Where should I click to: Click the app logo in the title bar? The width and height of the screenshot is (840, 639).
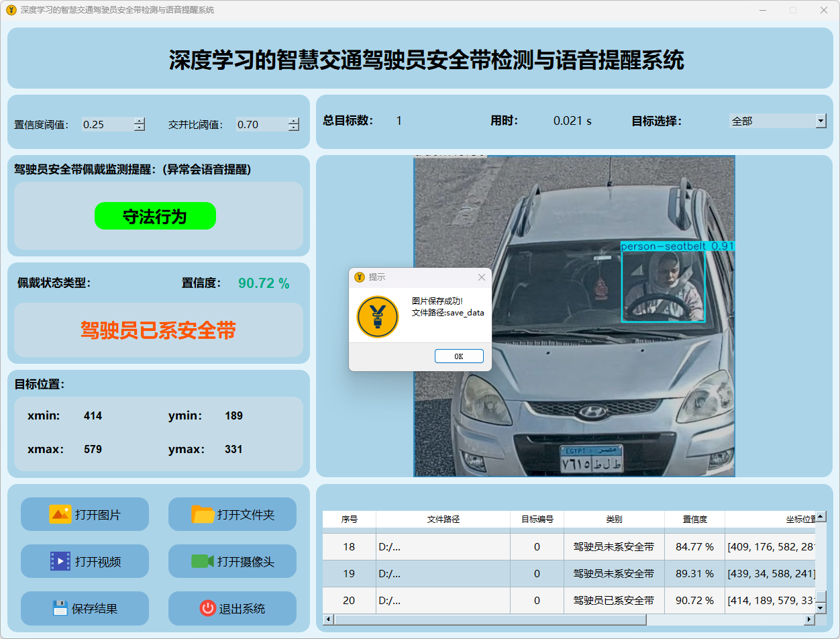pyautogui.click(x=11, y=10)
